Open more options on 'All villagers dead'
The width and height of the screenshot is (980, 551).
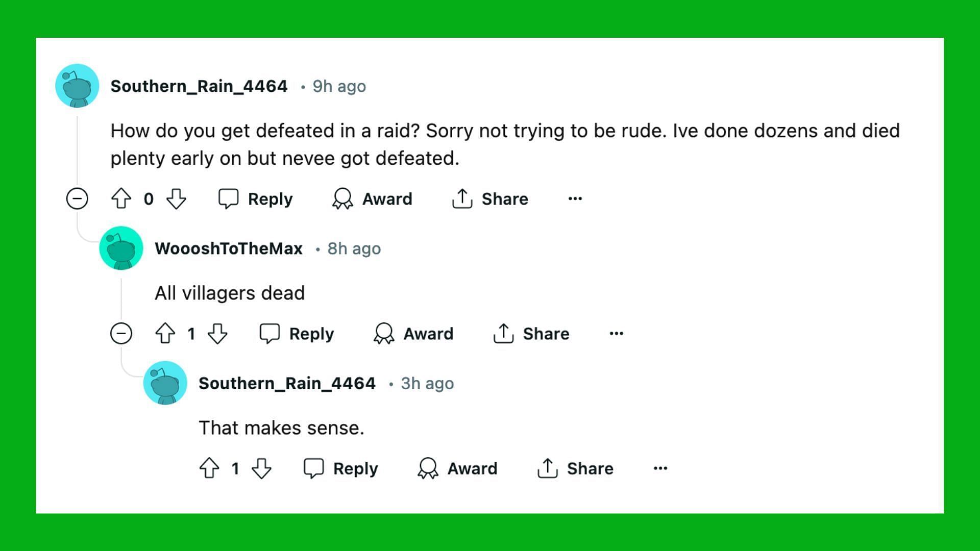[x=617, y=334]
